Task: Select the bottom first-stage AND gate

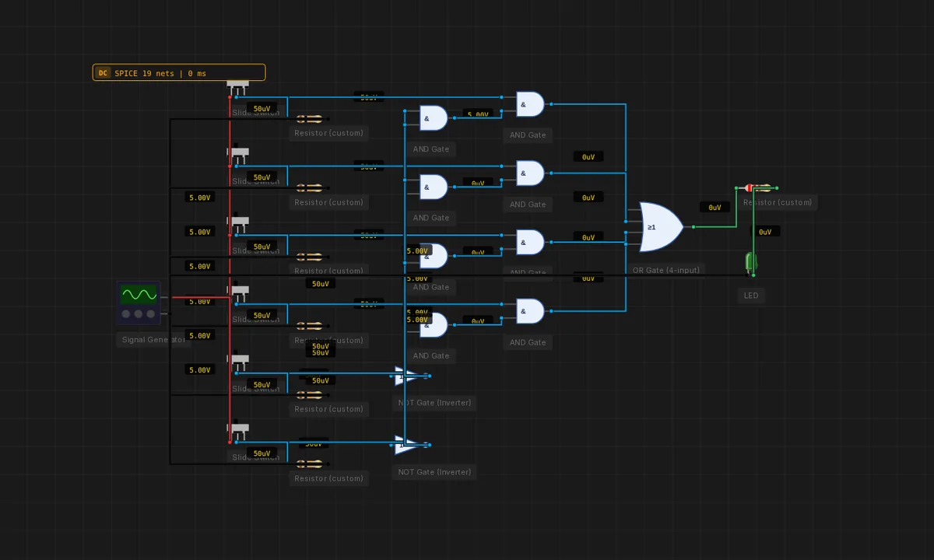Action: [434, 325]
